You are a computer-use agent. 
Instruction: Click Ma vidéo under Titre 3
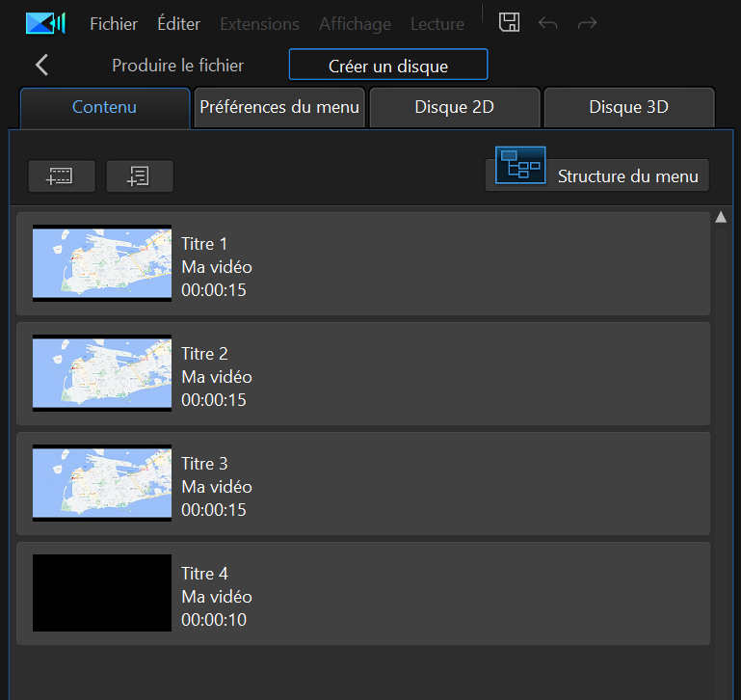point(217,487)
